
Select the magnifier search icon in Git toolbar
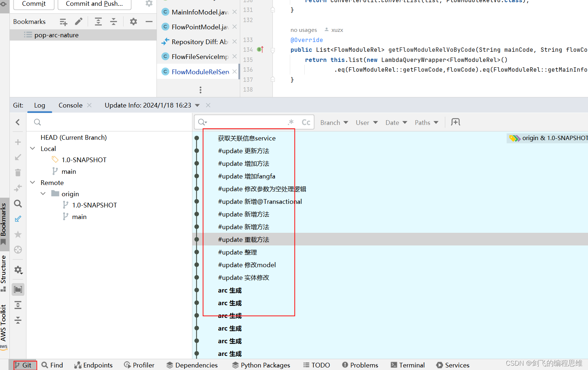[x=18, y=203]
